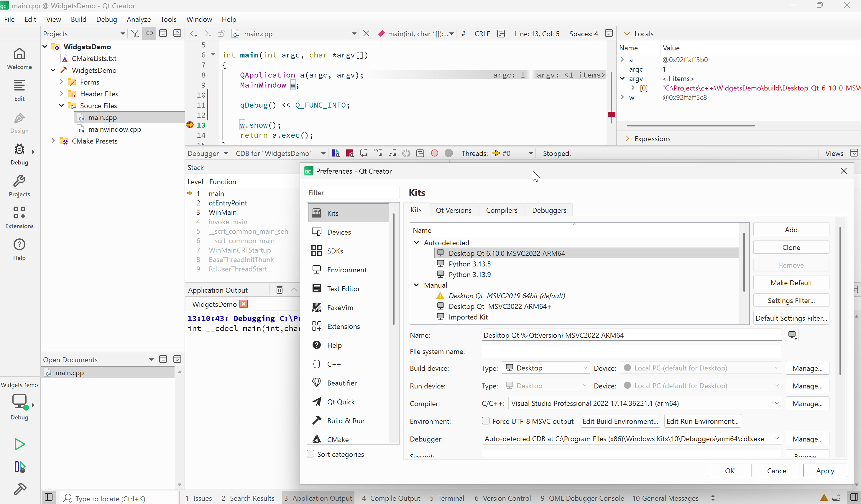Click Edit Build Environment button
This screenshot has height=504, width=861.
tap(620, 421)
